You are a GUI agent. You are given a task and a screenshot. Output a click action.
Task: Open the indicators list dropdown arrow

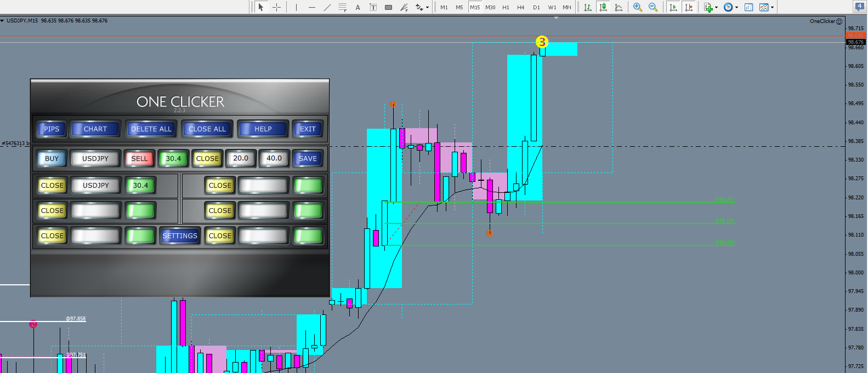[x=716, y=8]
